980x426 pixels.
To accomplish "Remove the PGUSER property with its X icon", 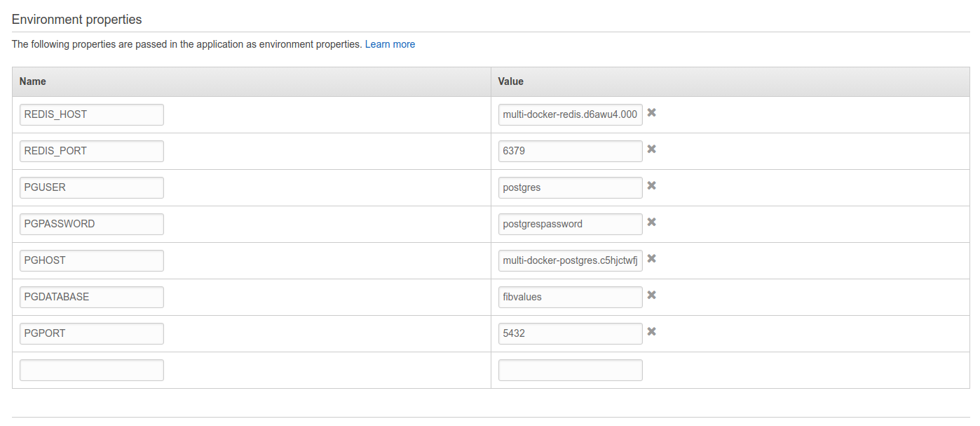I will (651, 185).
